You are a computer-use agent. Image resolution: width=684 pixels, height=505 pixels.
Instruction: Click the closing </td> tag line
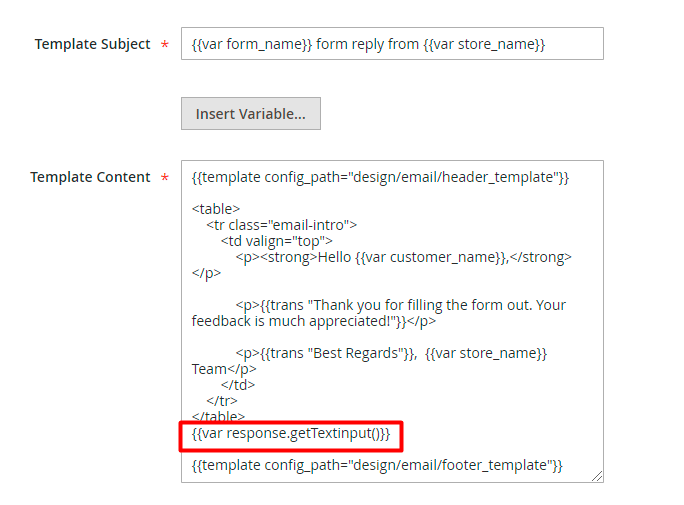(x=238, y=385)
